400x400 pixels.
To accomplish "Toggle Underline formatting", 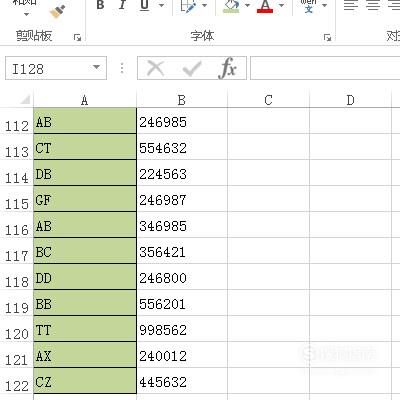I will pyautogui.click(x=144, y=5).
